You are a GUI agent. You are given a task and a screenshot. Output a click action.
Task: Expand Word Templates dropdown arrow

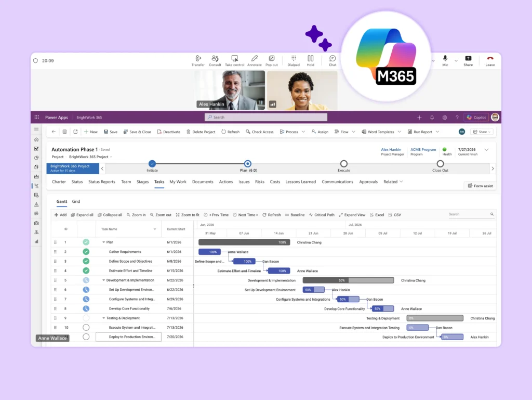400,132
